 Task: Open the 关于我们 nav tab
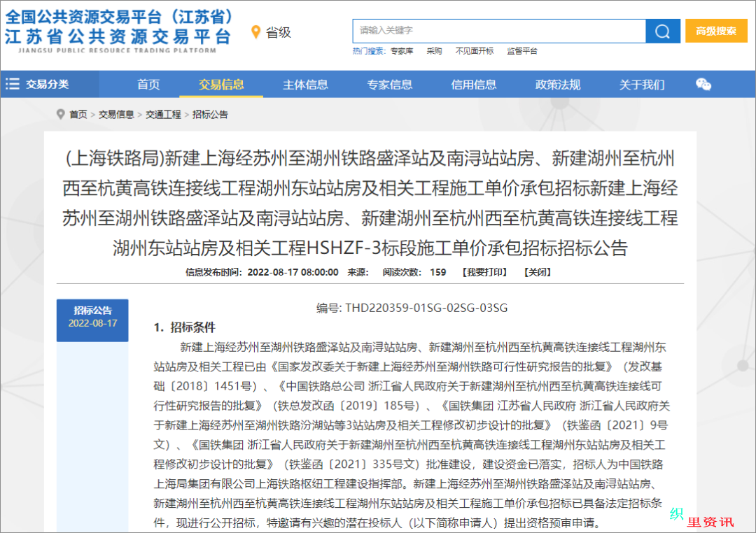coord(642,85)
